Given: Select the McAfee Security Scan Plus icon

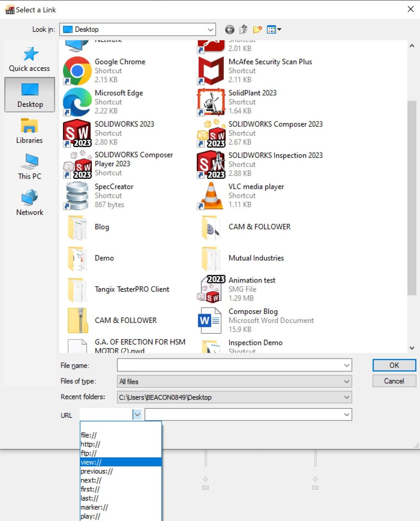Looking at the screenshot, I should pos(211,71).
